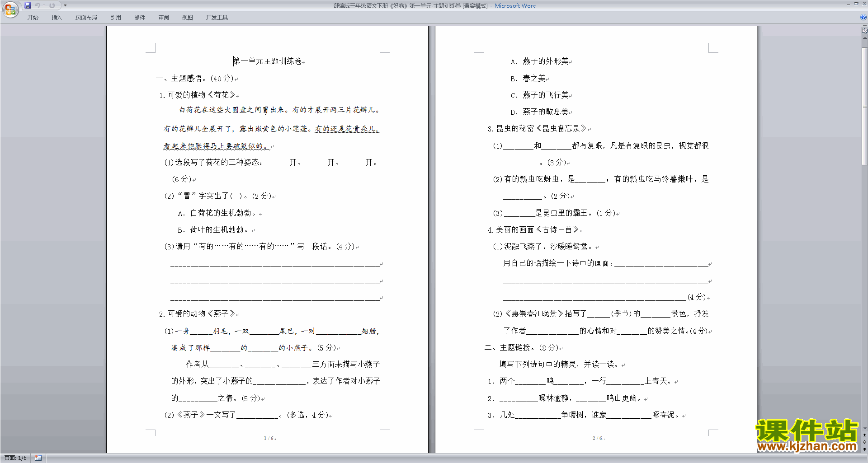Image resolution: width=868 pixels, height=463 pixels.
Task: Click option B. 春之美
Action: pos(528,79)
